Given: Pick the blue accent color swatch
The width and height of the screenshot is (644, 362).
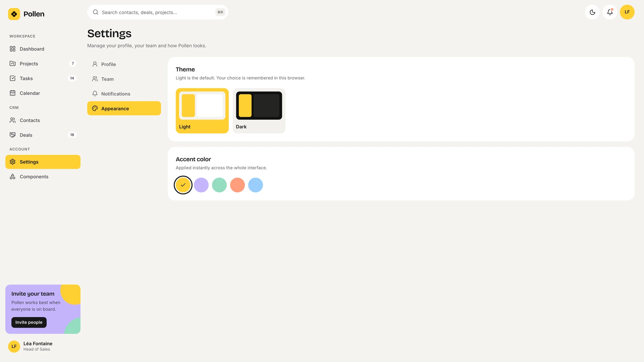Looking at the screenshot, I should tap(256, 185).
